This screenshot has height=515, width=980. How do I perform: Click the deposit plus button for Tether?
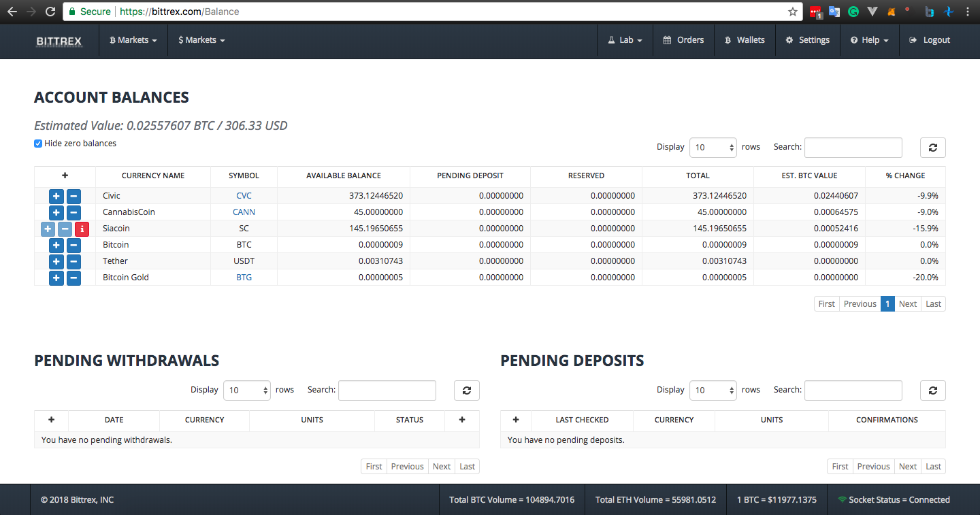56,261
